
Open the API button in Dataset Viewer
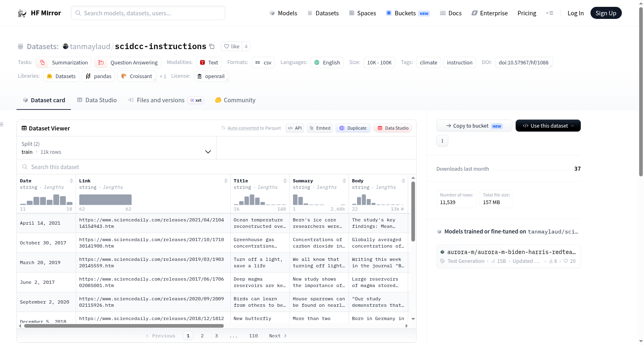click(x=295, y=128)
